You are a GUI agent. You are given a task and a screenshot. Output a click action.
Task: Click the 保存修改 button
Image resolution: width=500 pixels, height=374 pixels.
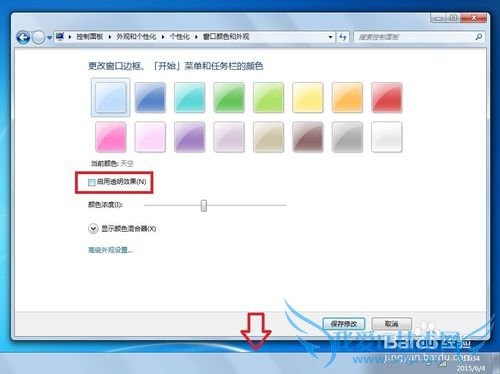pyautogui.click(x=344, y=323)
